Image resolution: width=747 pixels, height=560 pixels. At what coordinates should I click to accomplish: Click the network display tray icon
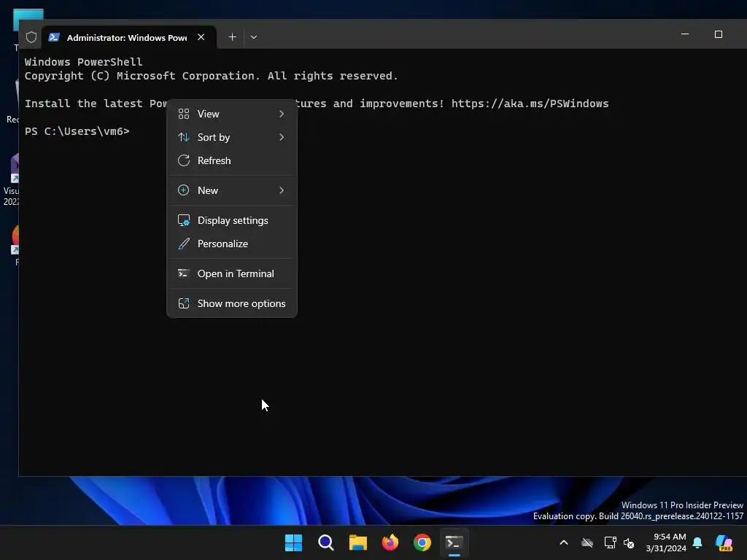(611, 542)
